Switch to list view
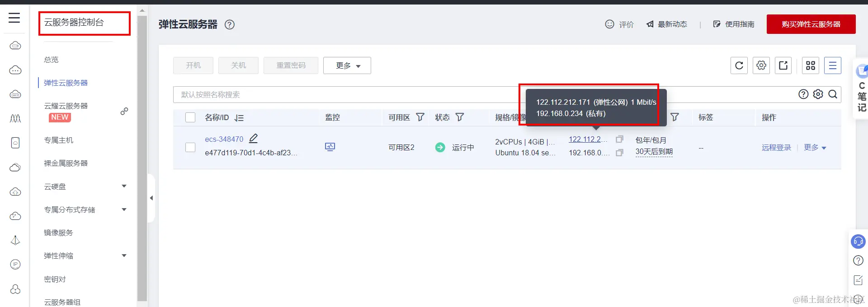Screen dimensions: 868x307 coord(833,65)
